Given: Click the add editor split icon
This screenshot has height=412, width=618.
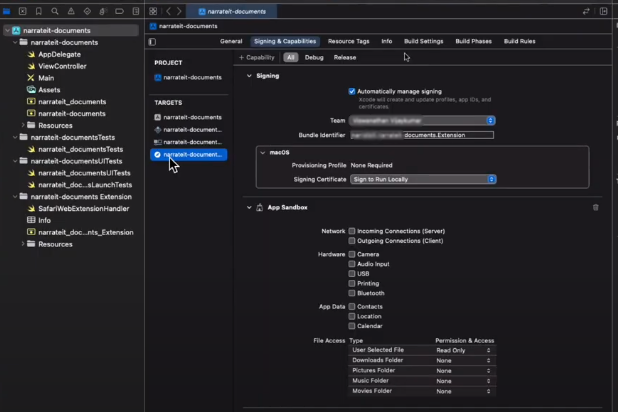Looking at the screenshot, I should pyautogui.click(x=603, y=11).
